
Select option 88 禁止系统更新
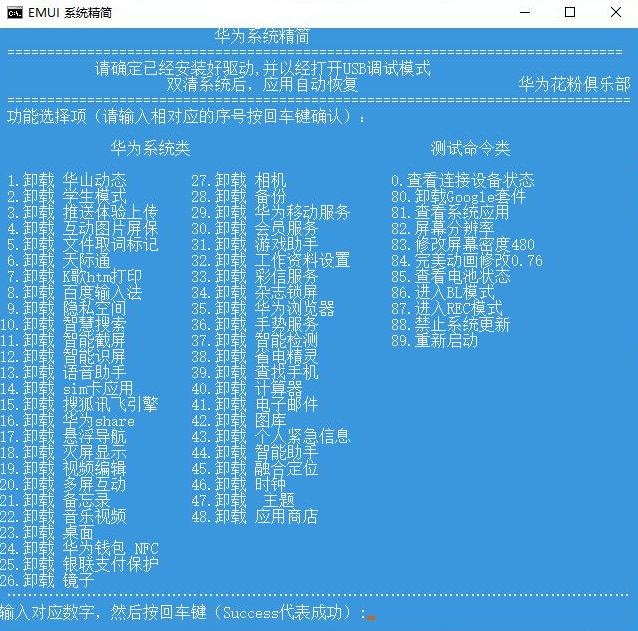coord(450,325)
